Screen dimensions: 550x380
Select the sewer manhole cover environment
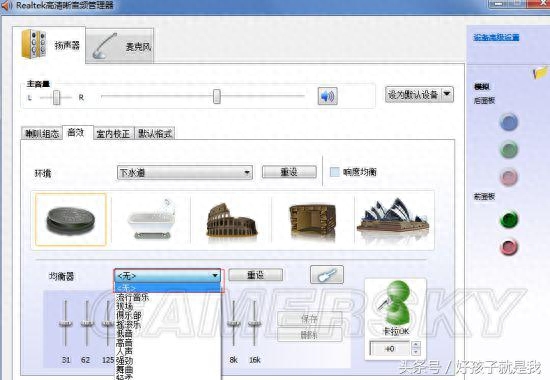71,220
